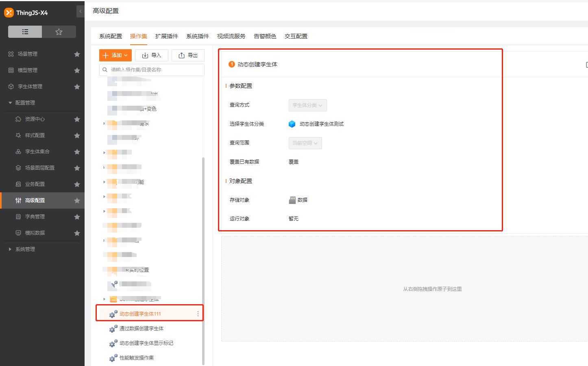Switch to the favorites star tab

(59, 32)
